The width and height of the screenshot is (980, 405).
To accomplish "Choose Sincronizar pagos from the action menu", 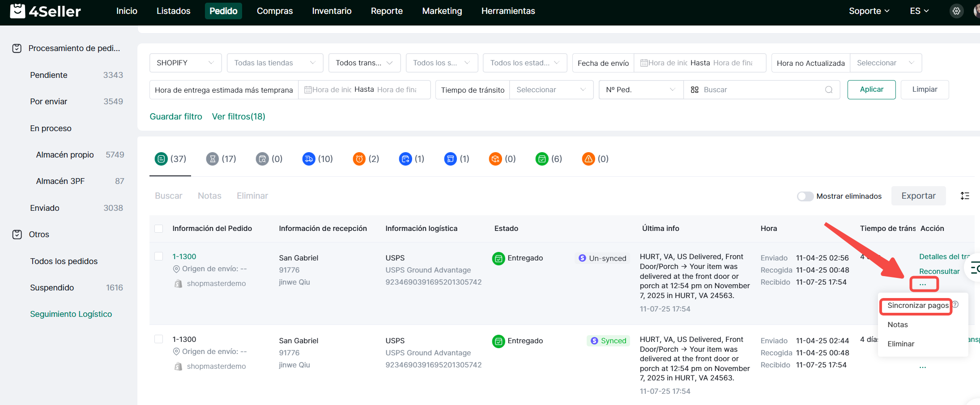I will [x=917, y=306].
